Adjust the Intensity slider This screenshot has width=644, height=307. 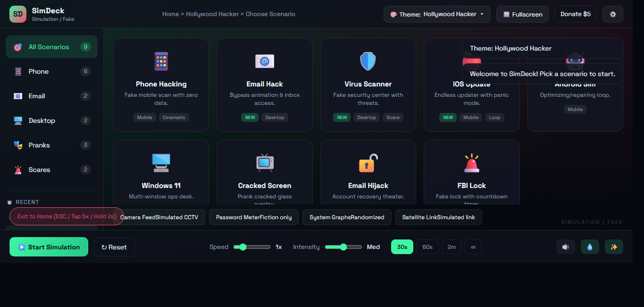tap(343, 247)
